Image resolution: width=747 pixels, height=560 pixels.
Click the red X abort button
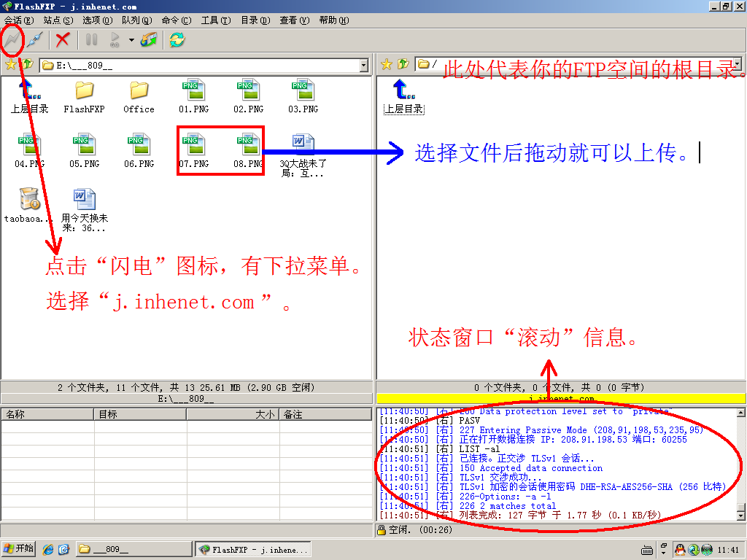click(63, 39)
